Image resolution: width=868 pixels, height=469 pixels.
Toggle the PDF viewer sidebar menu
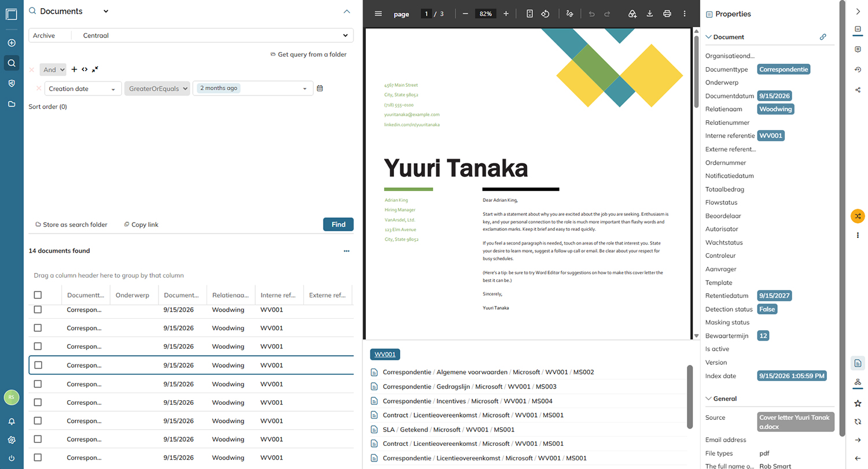[378, 14]
